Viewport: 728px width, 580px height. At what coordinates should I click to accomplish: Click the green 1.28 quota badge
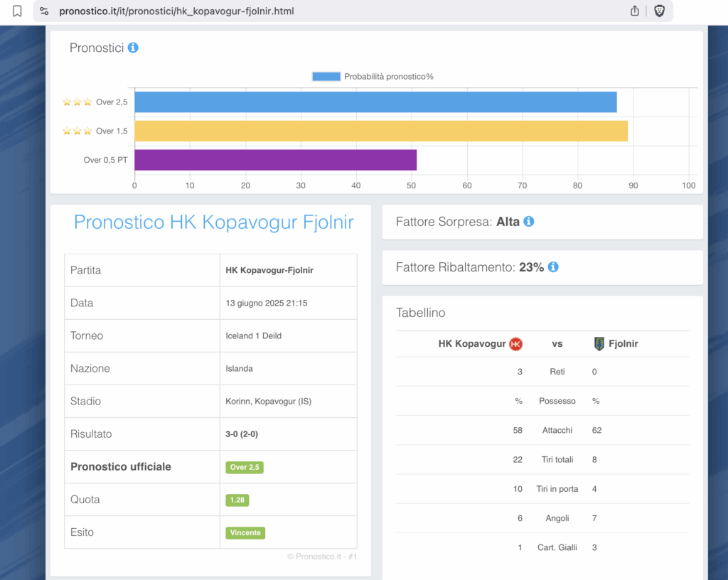tap(237, 500)
